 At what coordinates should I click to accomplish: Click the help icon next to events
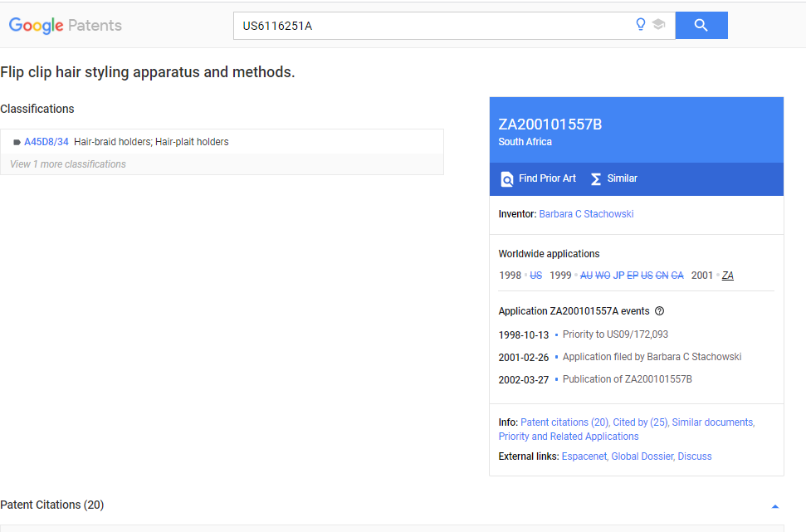coord(660,311)
